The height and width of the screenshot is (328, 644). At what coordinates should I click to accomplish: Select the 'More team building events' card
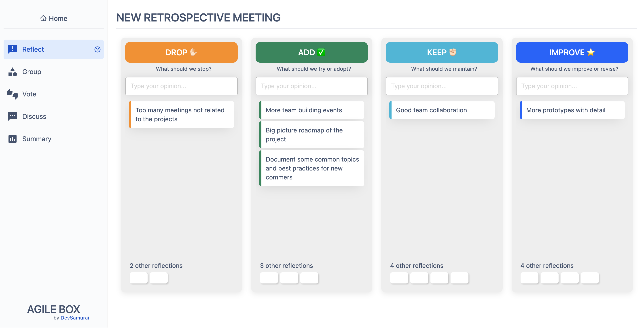311,110
